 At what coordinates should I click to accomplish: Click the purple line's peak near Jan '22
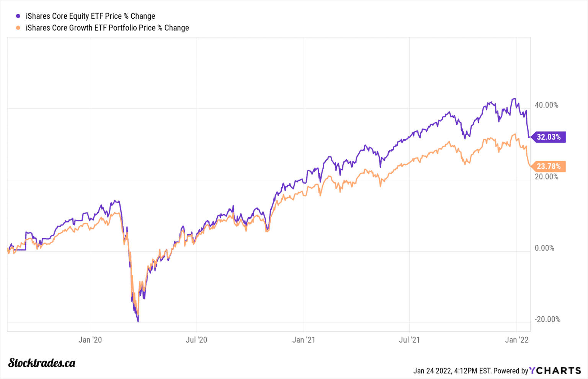pyautogui.click(x=514, y=99)
